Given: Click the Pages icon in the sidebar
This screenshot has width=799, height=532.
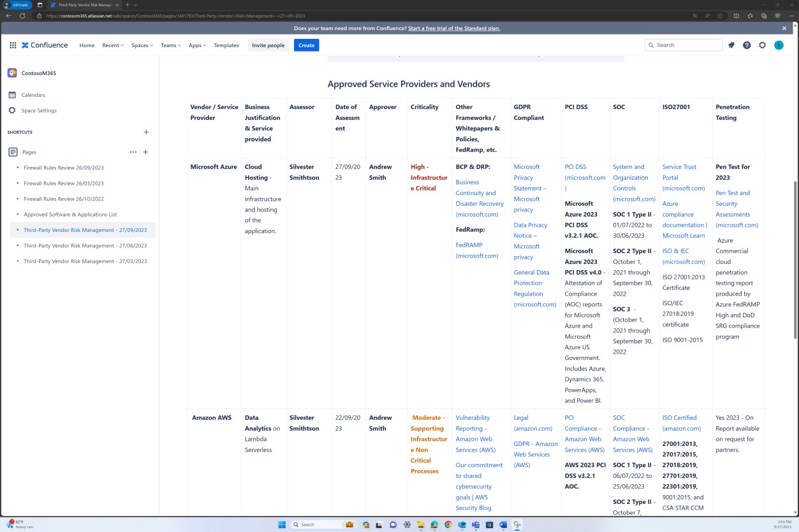Looking at the screenshot, I should tap(11, 152).
